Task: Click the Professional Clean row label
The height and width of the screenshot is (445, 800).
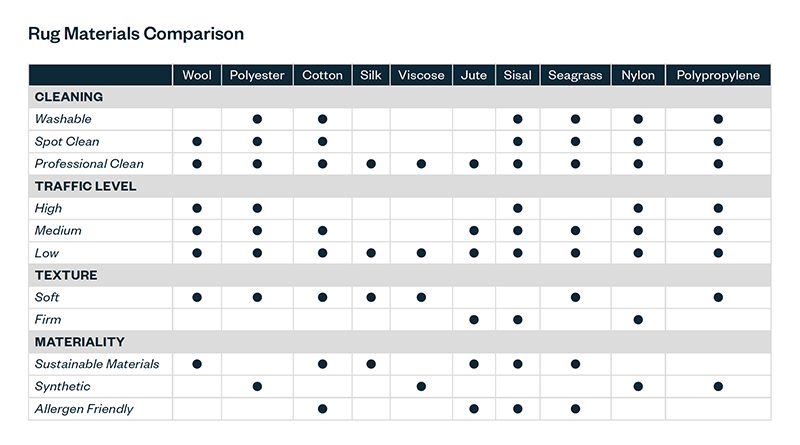Action: point(89,164)
